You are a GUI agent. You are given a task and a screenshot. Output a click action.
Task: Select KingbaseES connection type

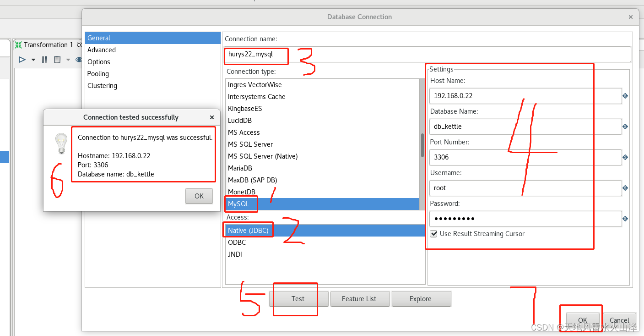coord(322,109)
